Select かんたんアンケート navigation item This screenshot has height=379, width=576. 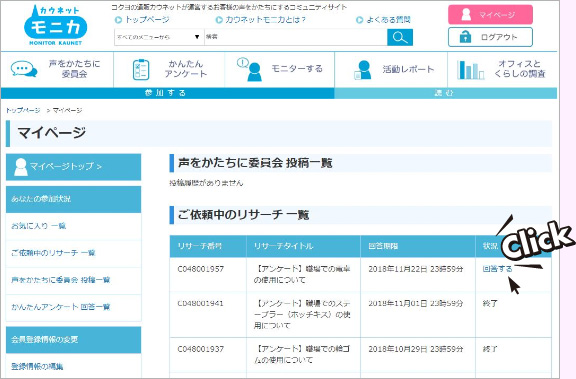(169, 69)
